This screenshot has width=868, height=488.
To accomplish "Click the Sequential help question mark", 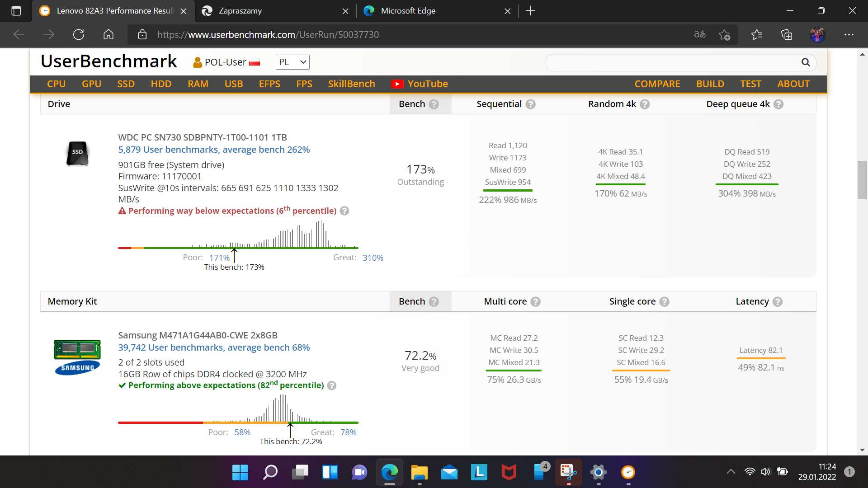I will (531, 104).
